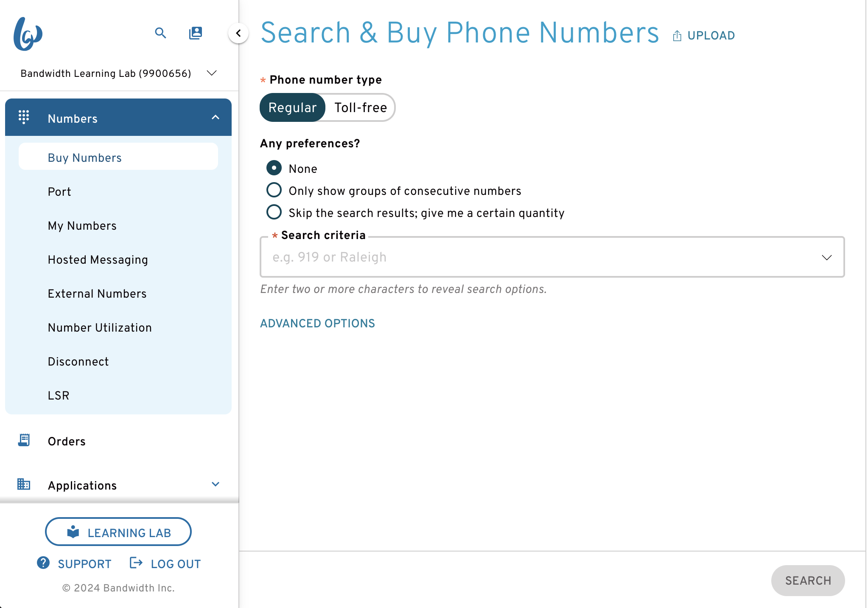The image size is (868, 608).
Task: Open the Search criteria dropdown arrow
Action: 826,257
